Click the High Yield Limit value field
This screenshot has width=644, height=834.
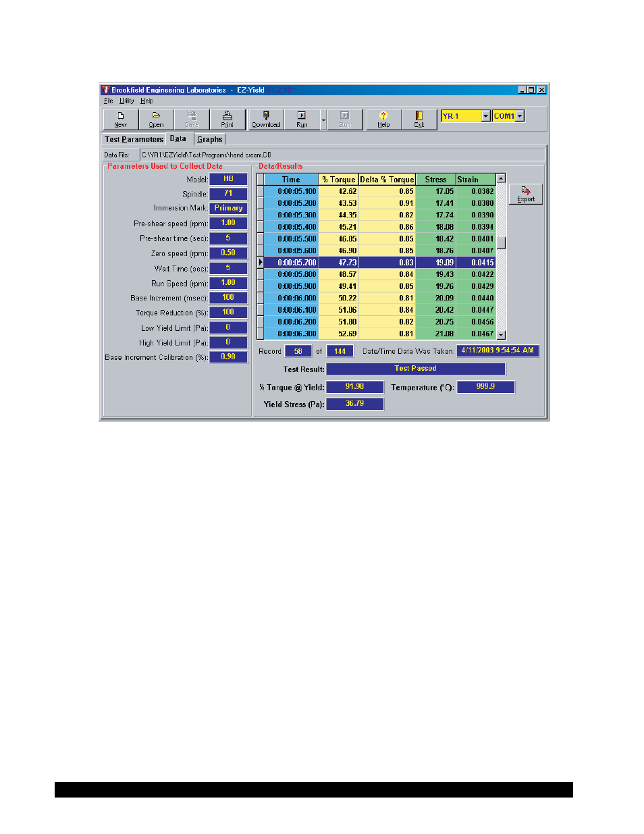pyautogui.click(x=228, y=342)
